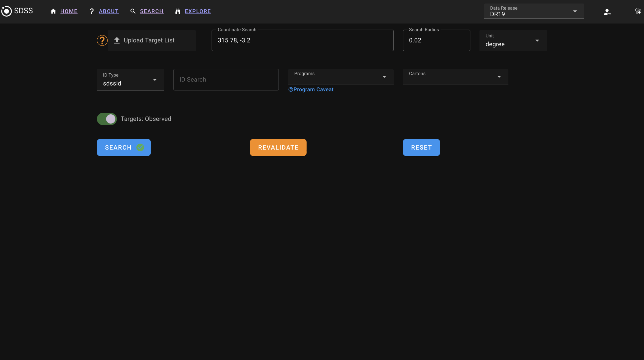Click the SDSS logo icon

[6, 11]
